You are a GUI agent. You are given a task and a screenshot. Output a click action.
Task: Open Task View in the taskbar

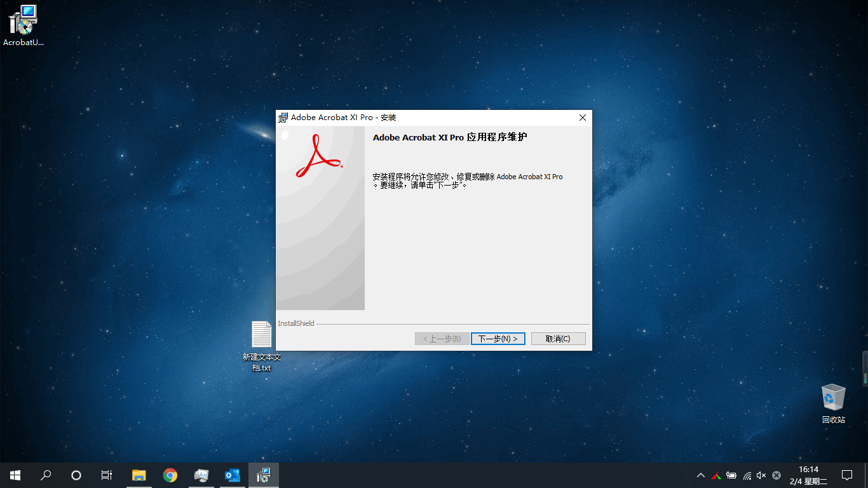click(x=107, y=475)
